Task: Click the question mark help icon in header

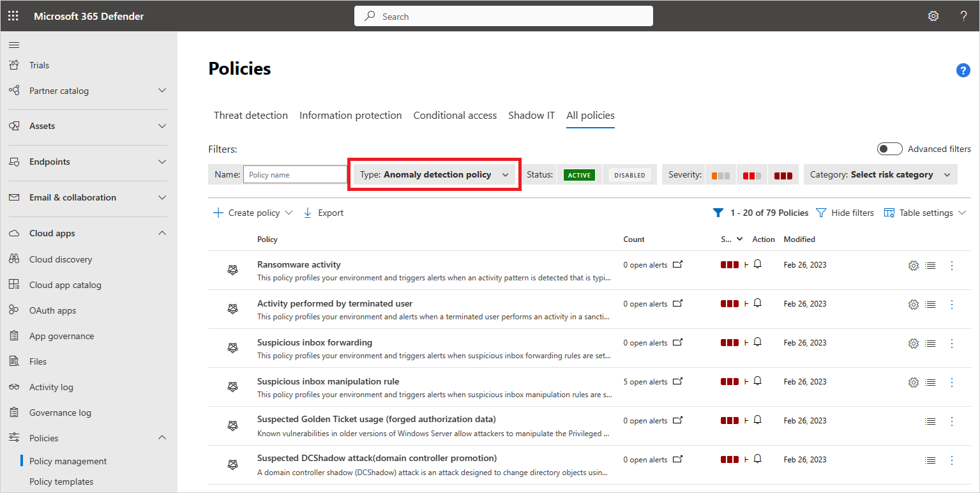Action: (964, 16)
